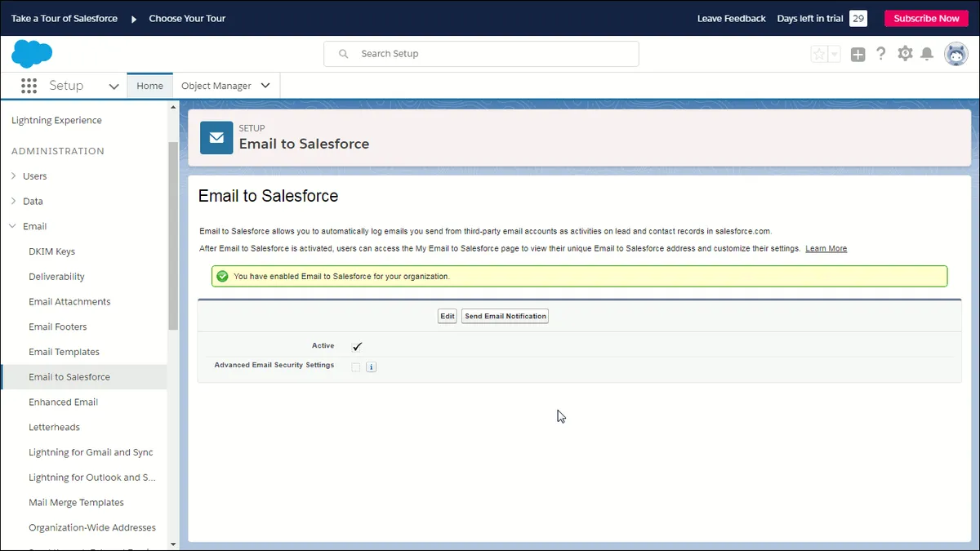Click the Edit button
The height and width of the screenshot is (551, 980).
[447, 317]
